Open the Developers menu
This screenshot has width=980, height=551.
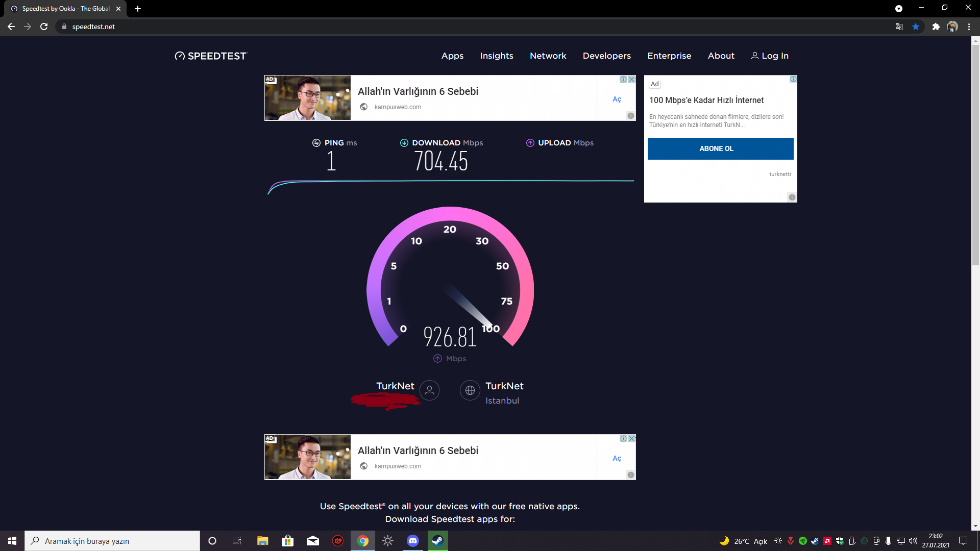(606, 56)
